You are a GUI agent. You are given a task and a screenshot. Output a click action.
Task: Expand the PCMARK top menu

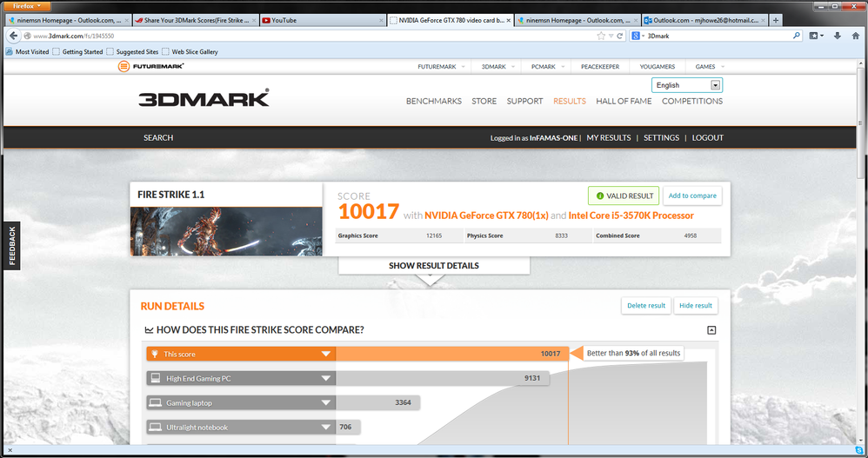click(547, 66)
